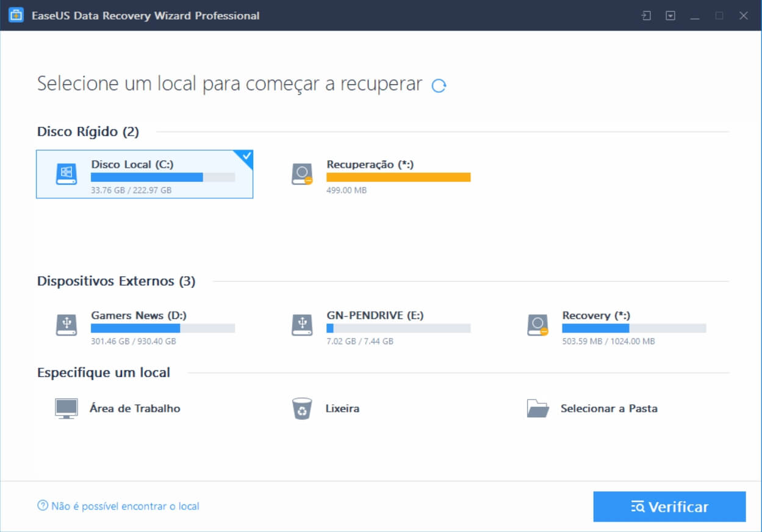Toggle the checkmark on Disco Local (C:)
This screenshot has height=532, width=762.
(246, 157)
